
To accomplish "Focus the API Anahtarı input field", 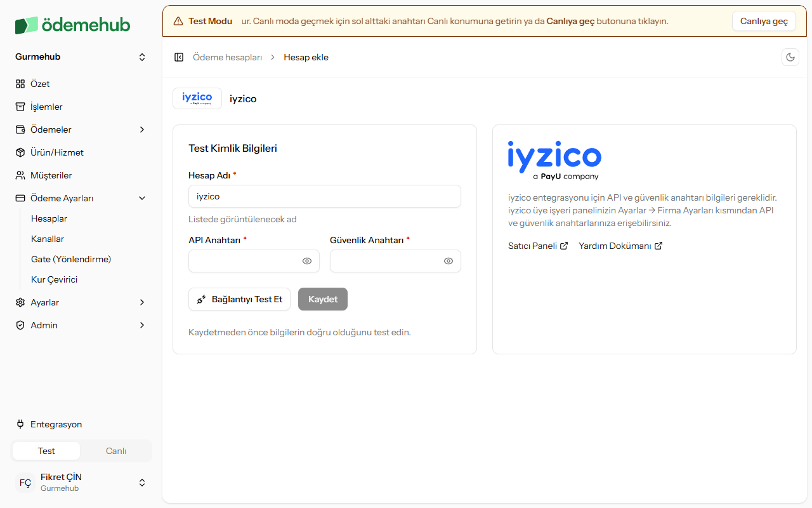I will pos(254,261).
